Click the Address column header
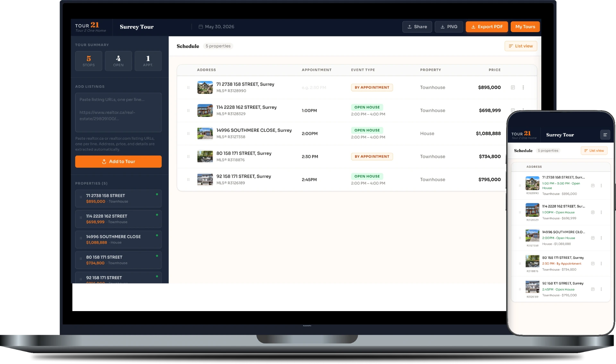 point(206,70)
